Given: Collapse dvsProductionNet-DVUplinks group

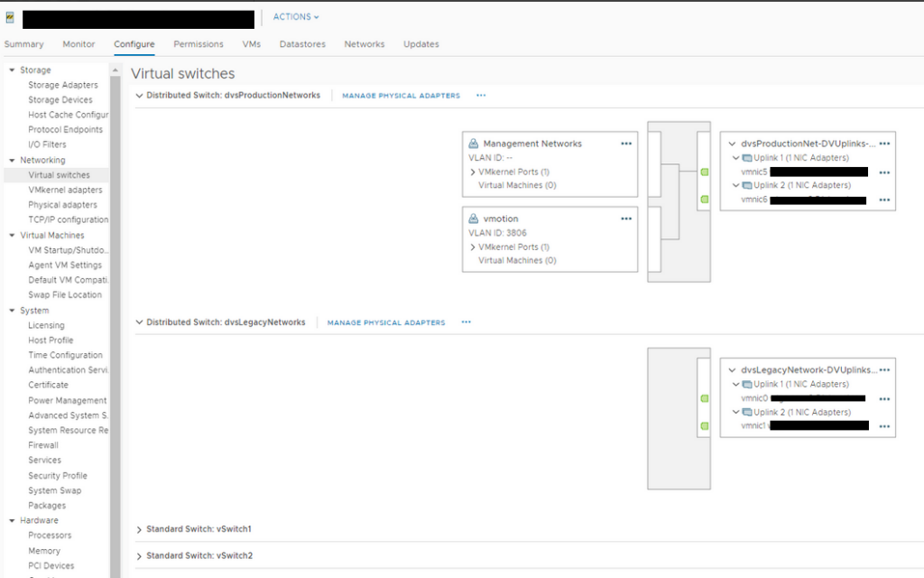Looking at the screenshot, I should pos(732,144).
